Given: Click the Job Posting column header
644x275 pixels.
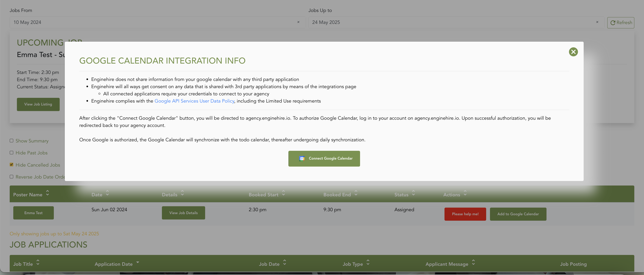Looking at the screenshot, I should click(x=573, y=264).
